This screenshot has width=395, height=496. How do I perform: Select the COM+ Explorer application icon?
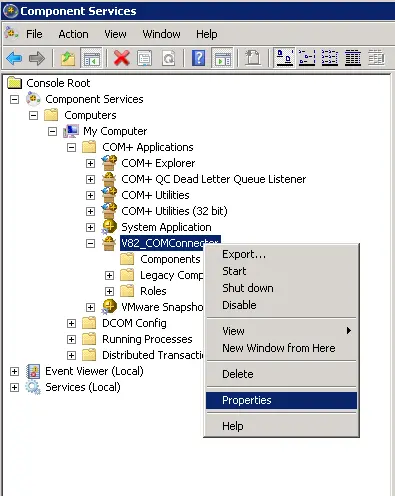point(109,163)
